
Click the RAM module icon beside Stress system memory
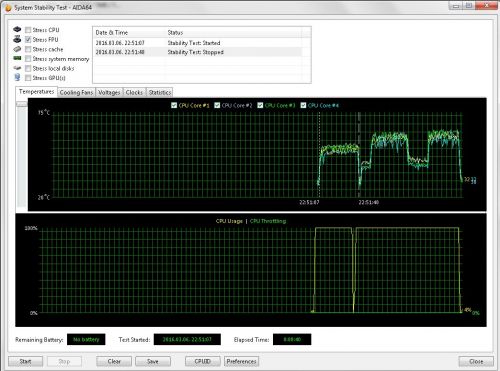[17, 58]
